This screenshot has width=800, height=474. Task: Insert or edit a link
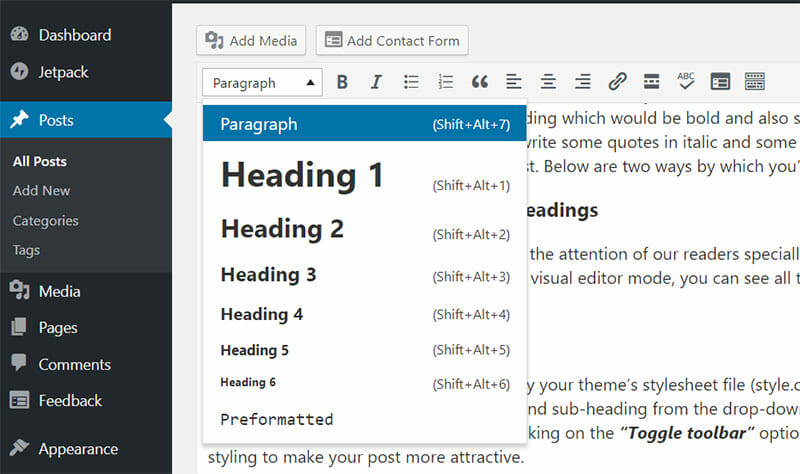(617, 82)
